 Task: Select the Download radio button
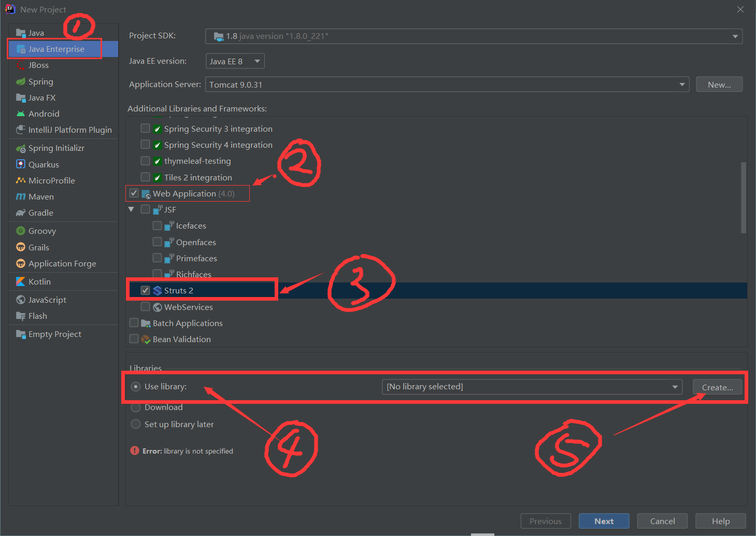click(x=136, y=407)
